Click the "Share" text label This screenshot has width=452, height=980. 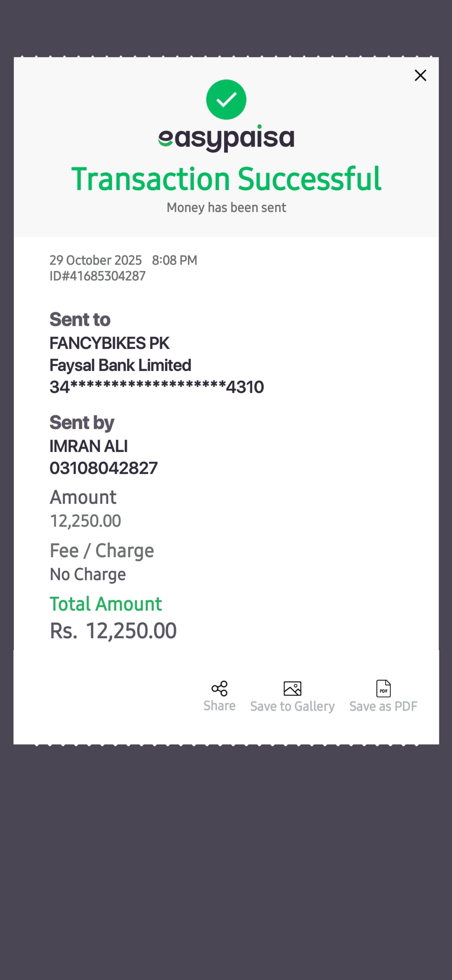coord(219,706)
